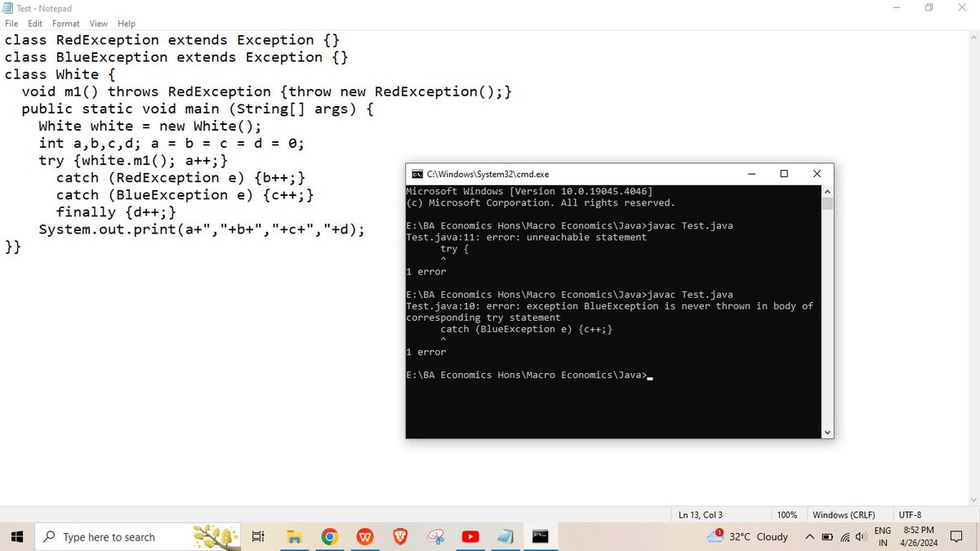Screen dimensions: 980x551
Task: Click 'Windows (CRLF)' in status bar
Action: point(844,515)
